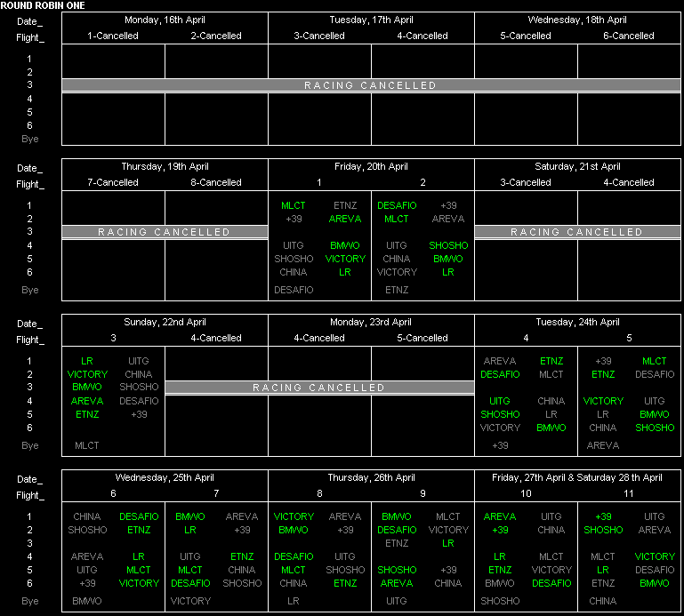The image size is (684, 616).
Task: Select green +39 in flight 11
Action: pyautogui.click(x=603, y=516)
